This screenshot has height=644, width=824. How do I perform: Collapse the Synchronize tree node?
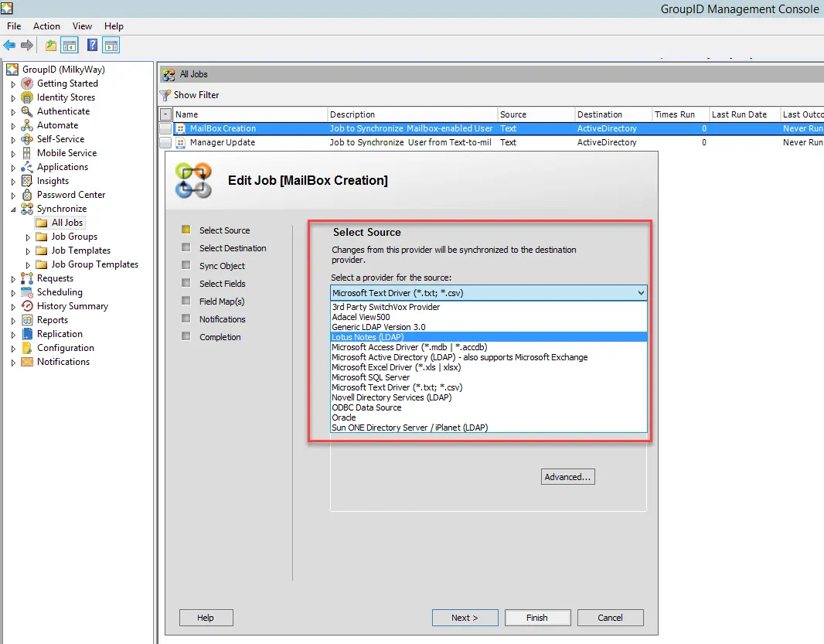[x=14, y=210]
